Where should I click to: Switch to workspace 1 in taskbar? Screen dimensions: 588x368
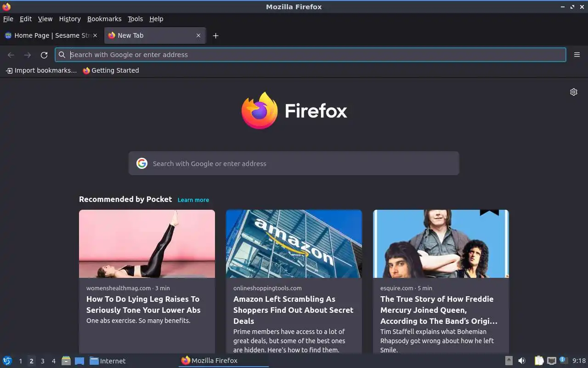click(20, 361)
